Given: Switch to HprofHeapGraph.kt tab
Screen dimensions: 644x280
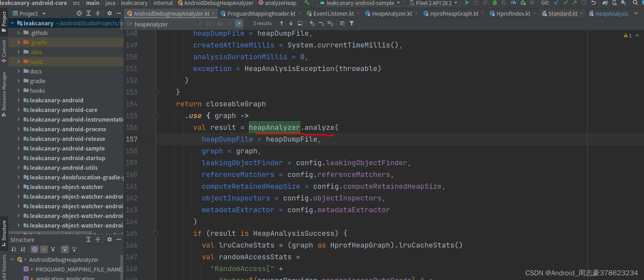Looking at the screenshot, I should [x=454, y=14].
